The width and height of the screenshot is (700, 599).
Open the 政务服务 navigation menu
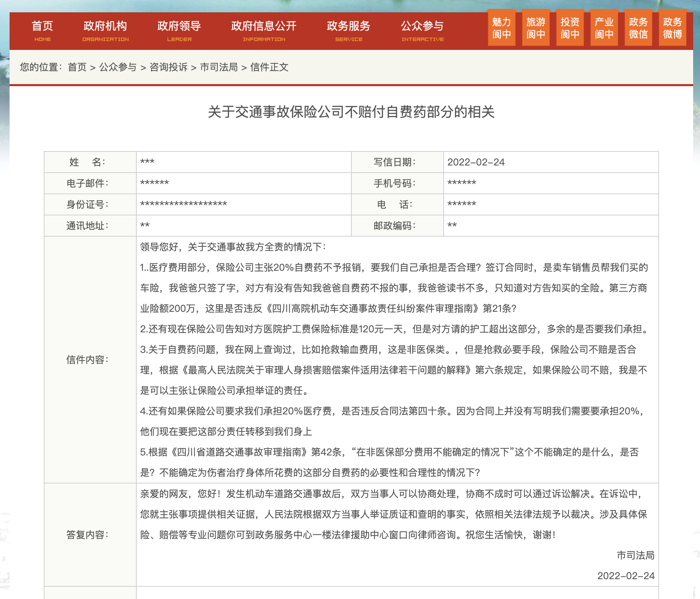click(349, 30)
